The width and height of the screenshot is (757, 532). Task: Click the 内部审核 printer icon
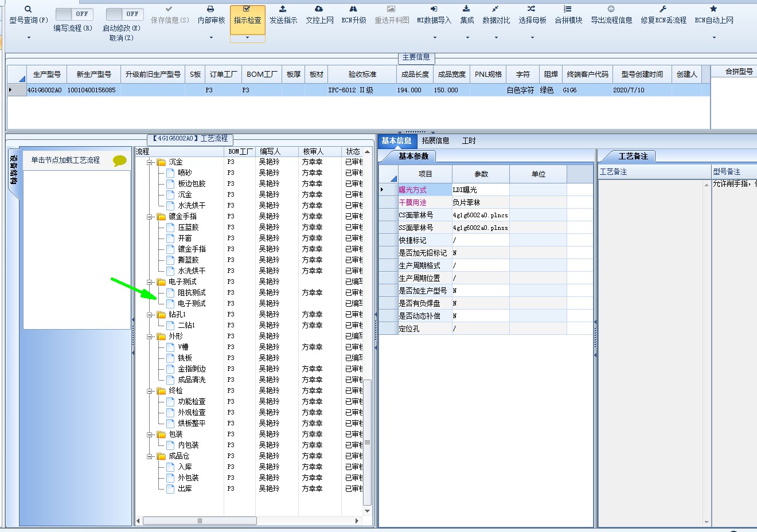pos(210,9)
